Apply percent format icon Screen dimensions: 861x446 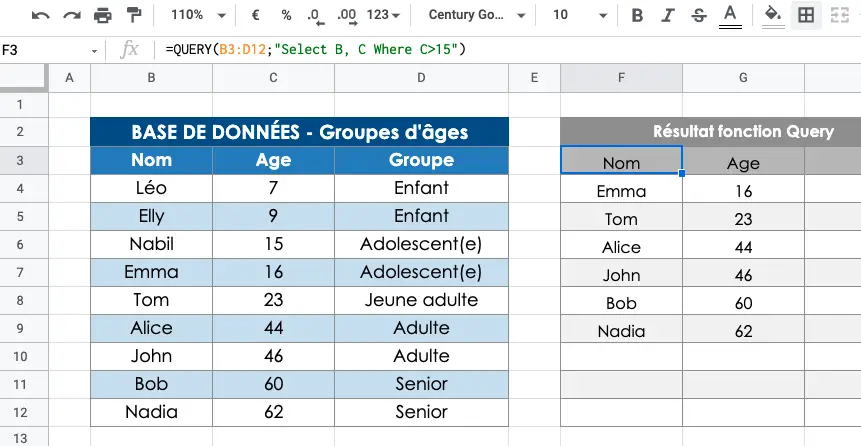click(x=286, y=15)
